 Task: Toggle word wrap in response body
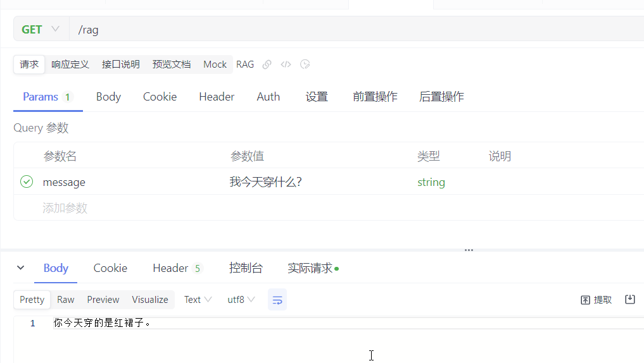(277, 300)
